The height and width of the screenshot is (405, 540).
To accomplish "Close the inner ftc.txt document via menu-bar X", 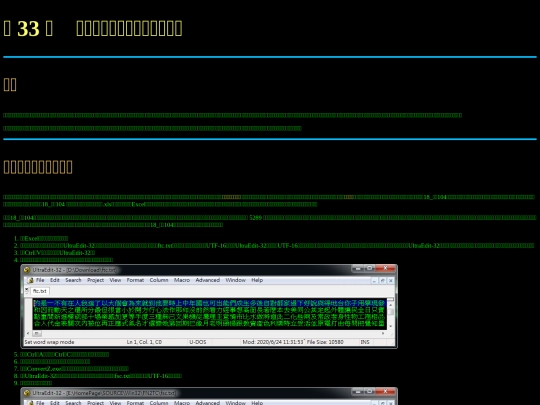I will (x=391, y=281).
